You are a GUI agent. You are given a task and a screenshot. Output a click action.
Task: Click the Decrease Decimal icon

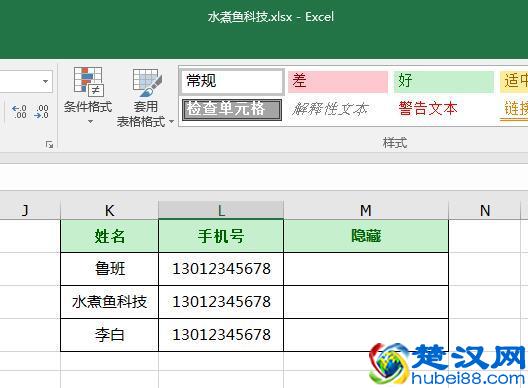tap(41, 111)
